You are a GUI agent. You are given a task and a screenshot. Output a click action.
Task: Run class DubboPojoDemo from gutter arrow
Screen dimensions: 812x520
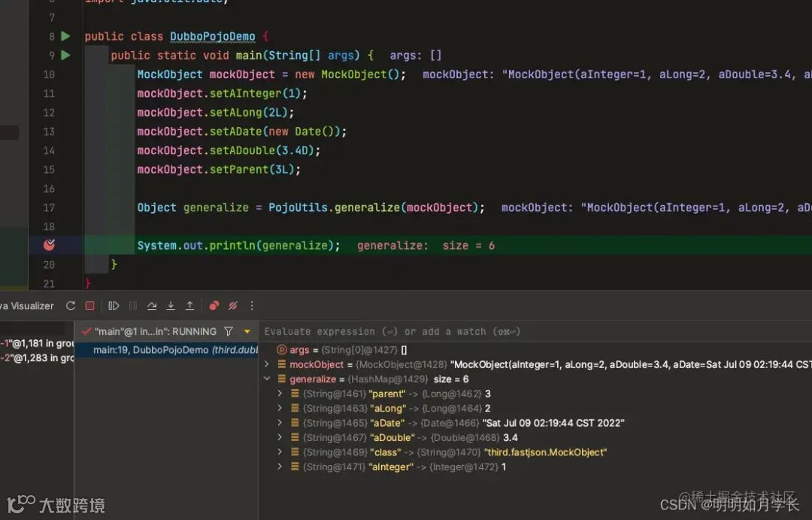(65, 36)
